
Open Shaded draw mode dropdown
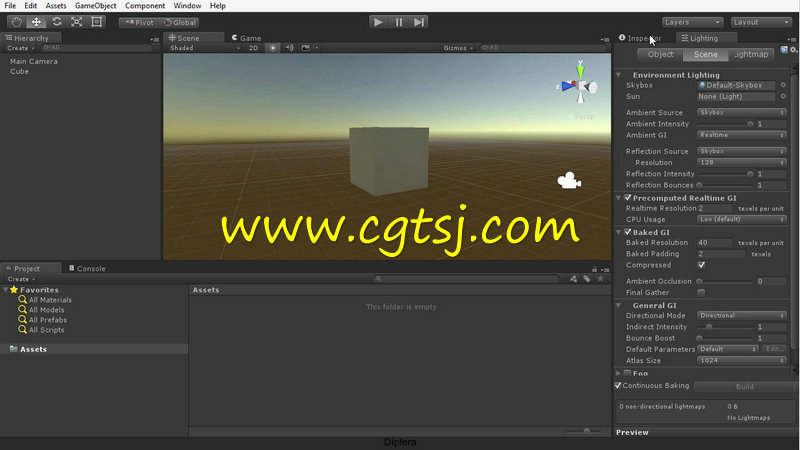(204, 48)
